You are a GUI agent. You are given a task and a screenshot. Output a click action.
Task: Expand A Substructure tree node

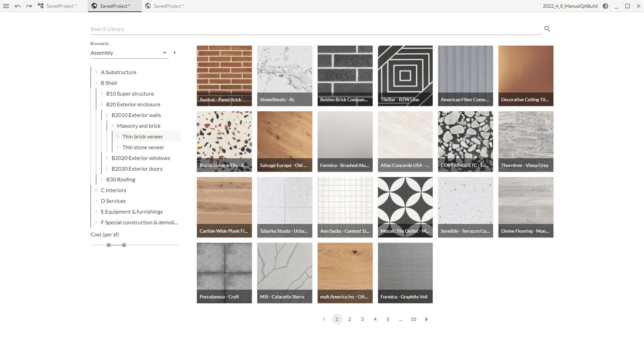pos(96,72)
